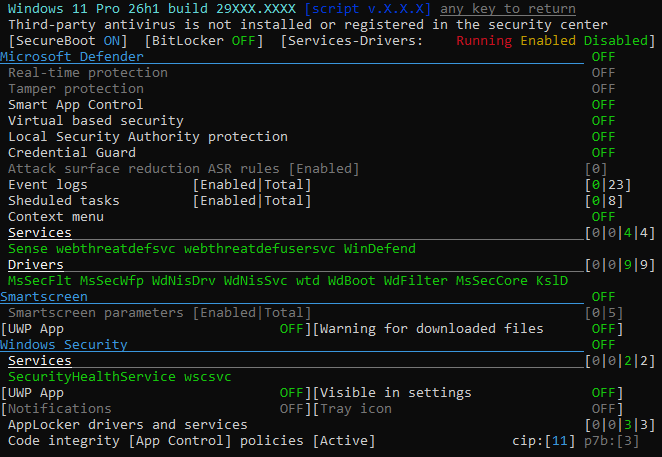Select the 'Context menu' entry
The width and height of the screenshot is (662, 457).
[x=56, y=217]
